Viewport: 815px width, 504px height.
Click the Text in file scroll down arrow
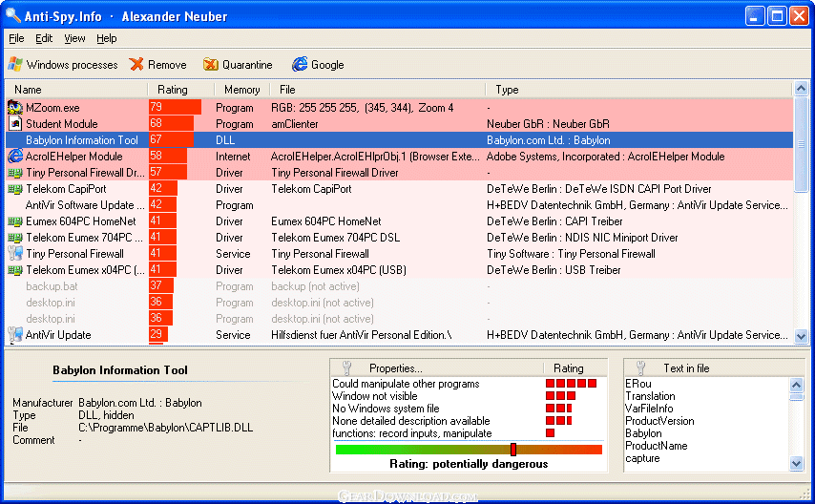click(796, 463)
